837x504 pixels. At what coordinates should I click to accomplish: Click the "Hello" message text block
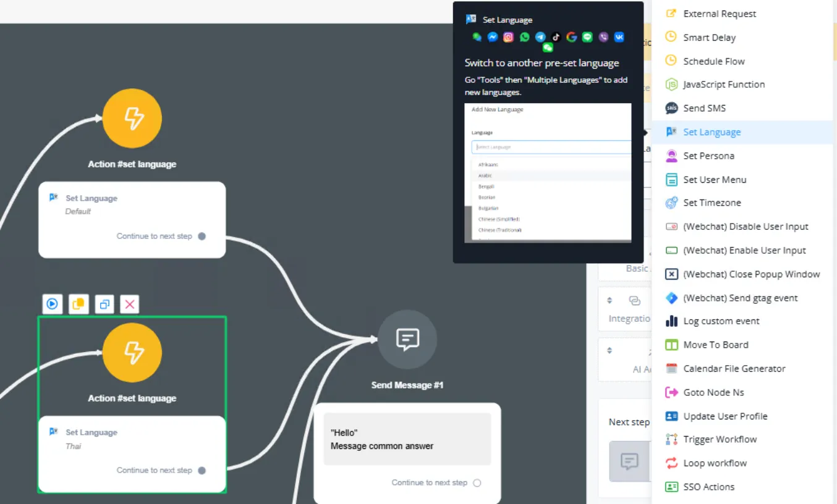click(407, 439)
